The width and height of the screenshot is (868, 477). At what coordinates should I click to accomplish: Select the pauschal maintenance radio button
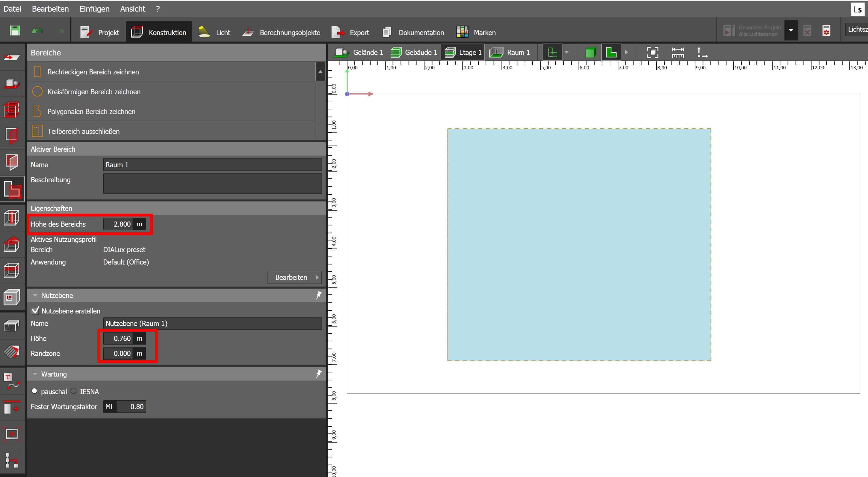(x=34, y=391)
